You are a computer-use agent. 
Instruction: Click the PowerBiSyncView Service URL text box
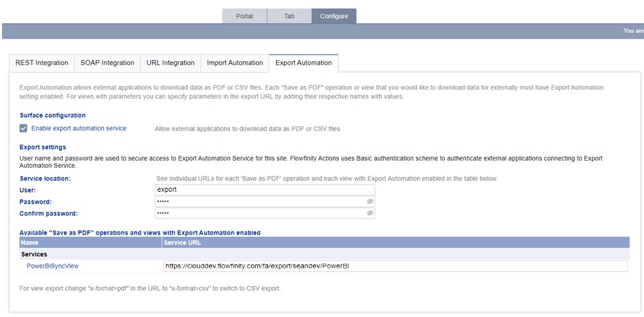(395, 266)
